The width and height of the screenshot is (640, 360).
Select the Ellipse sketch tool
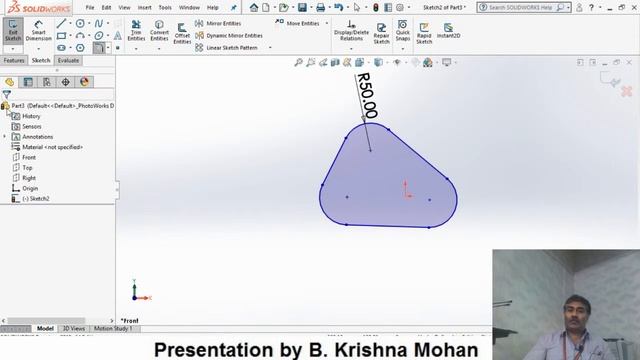tap(99, 36)
